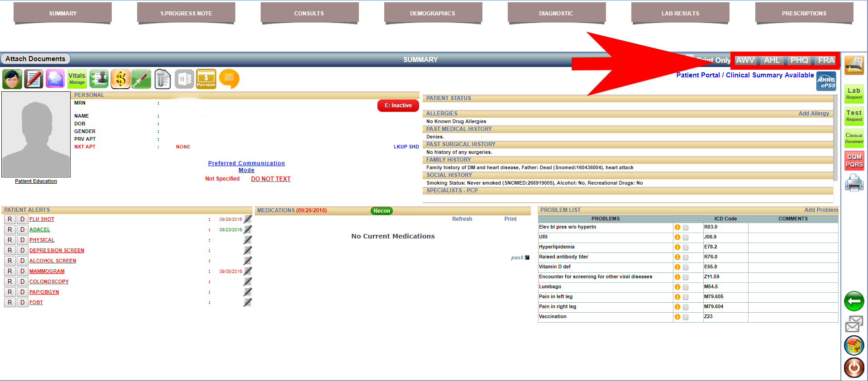Tick the checkbox for Lumbago
Screen dimensions: 868x381
click(686, 287)
